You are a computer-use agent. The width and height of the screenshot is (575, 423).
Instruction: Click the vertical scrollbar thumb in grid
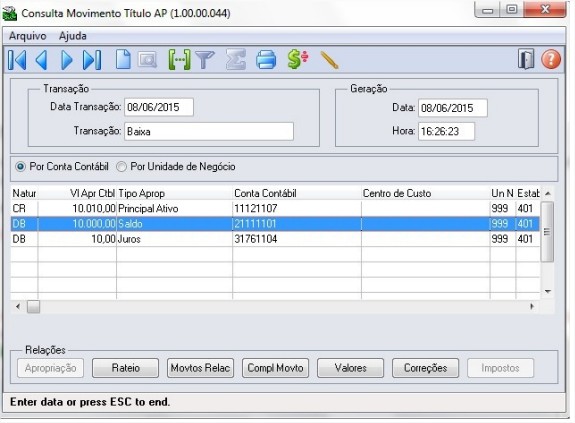547,231
